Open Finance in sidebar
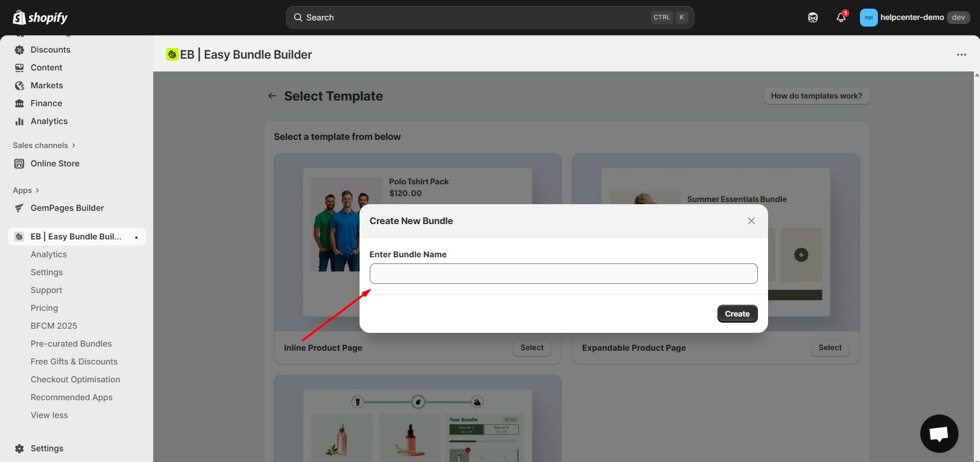Viewport: 980px width, 462px height. tap(46, 103)
